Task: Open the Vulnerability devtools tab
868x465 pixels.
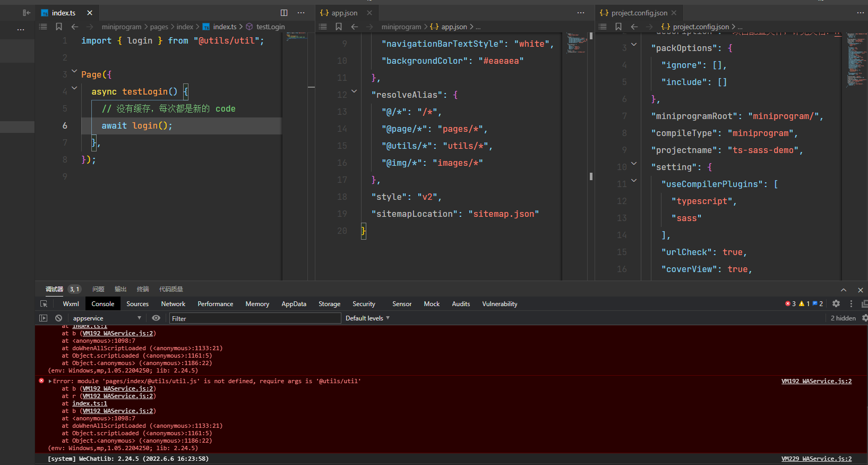Action: click(x=500, y=304)
